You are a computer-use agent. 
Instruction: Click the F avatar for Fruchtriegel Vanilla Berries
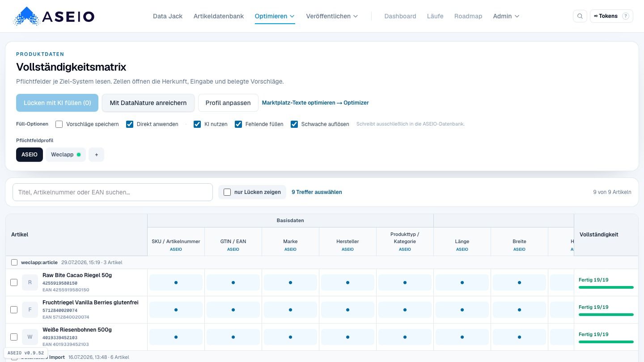point(30,310)
